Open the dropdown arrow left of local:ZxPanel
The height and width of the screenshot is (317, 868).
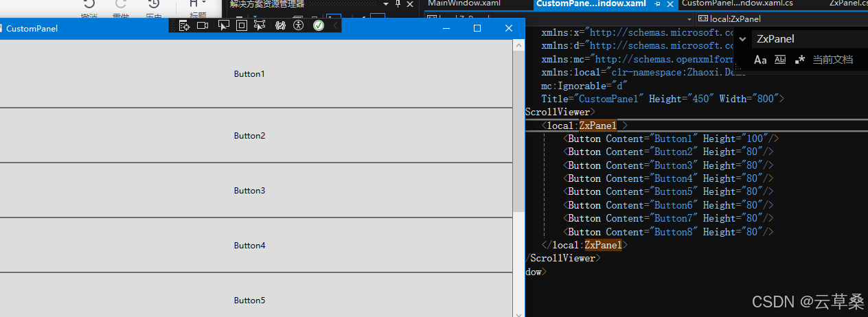coord(689,19)
